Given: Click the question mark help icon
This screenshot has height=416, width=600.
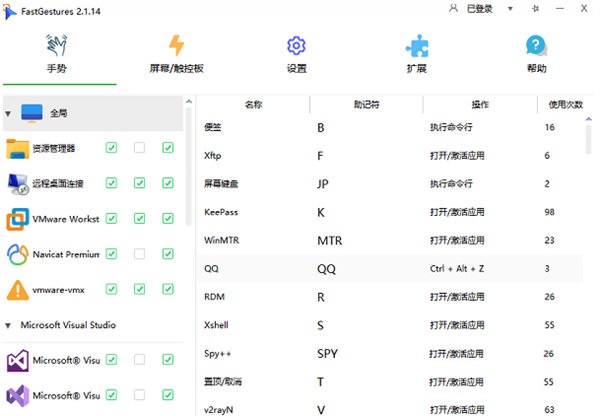Looking at the screenshot, I should click(536, 45).
